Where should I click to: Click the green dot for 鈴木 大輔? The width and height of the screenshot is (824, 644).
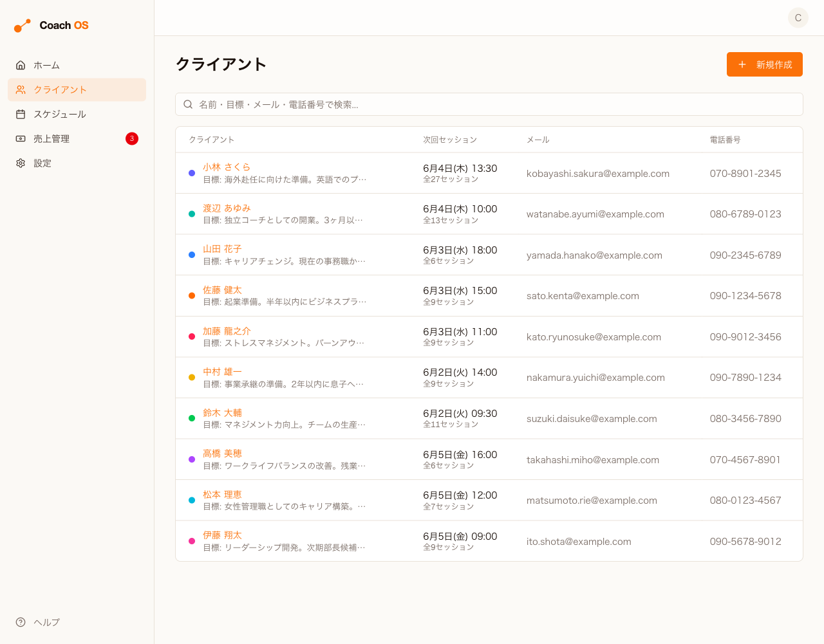pyautogui.click(x=192, y=418)
